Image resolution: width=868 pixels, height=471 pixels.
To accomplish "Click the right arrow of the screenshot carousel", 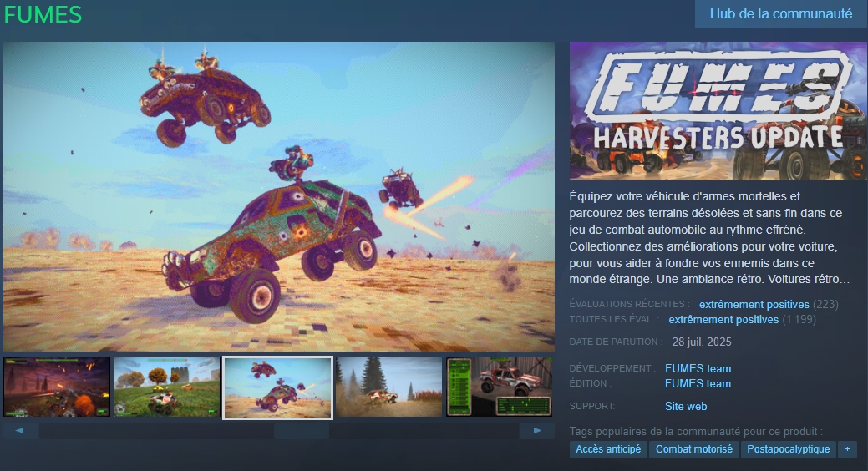I will click(537, 431).
